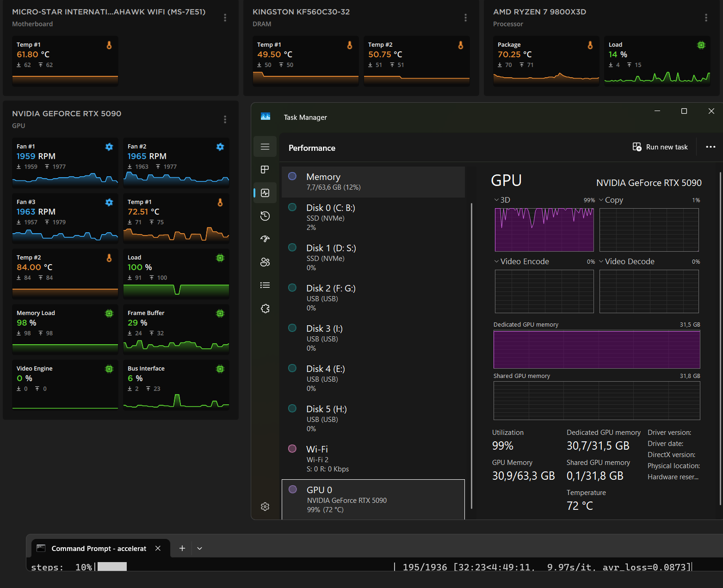The width and height of the screenshot is (723, 588).
Task: Open Task Manager settings gear icon
Action: [x=265, y=507]
